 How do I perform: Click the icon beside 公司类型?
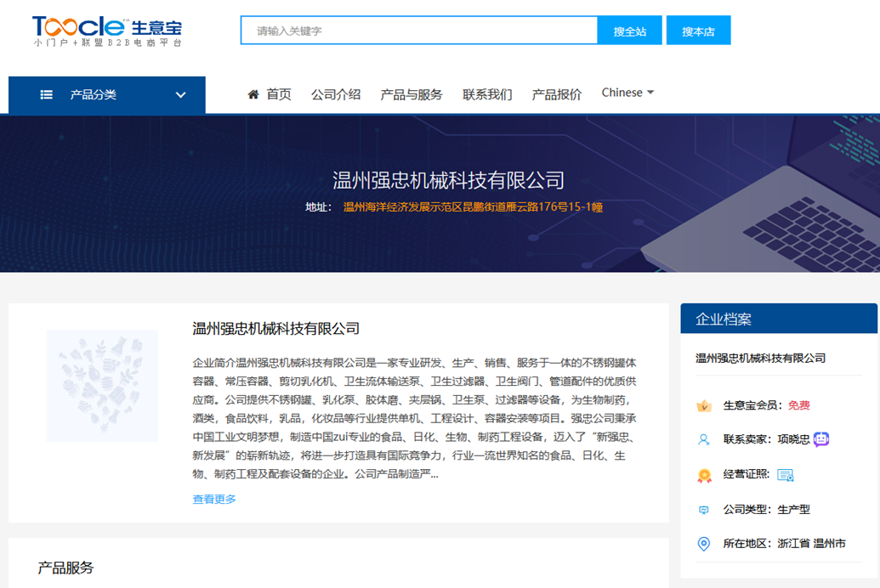click(703, 510)
